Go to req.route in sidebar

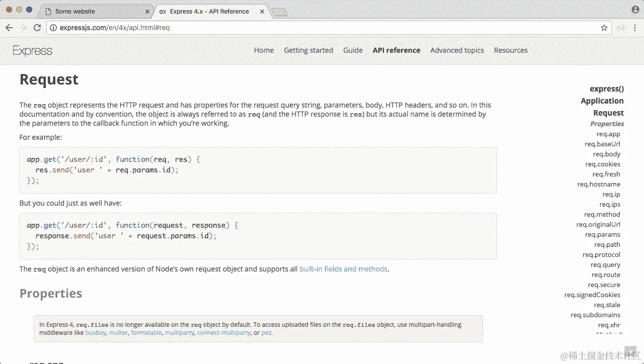coord(606,275)
